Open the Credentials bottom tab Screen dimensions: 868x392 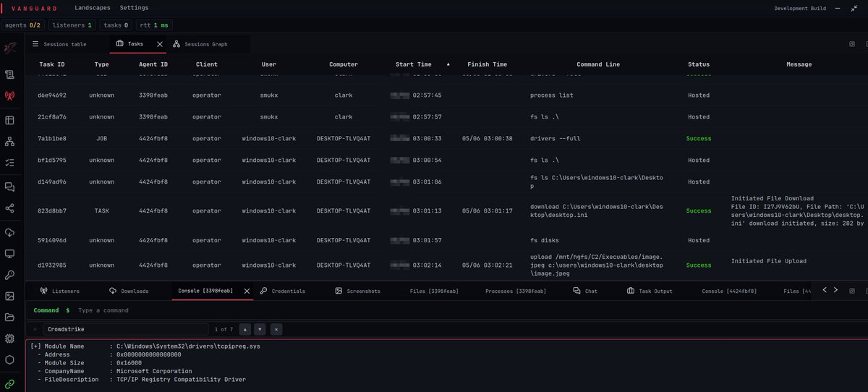click(x=283, y=291)
